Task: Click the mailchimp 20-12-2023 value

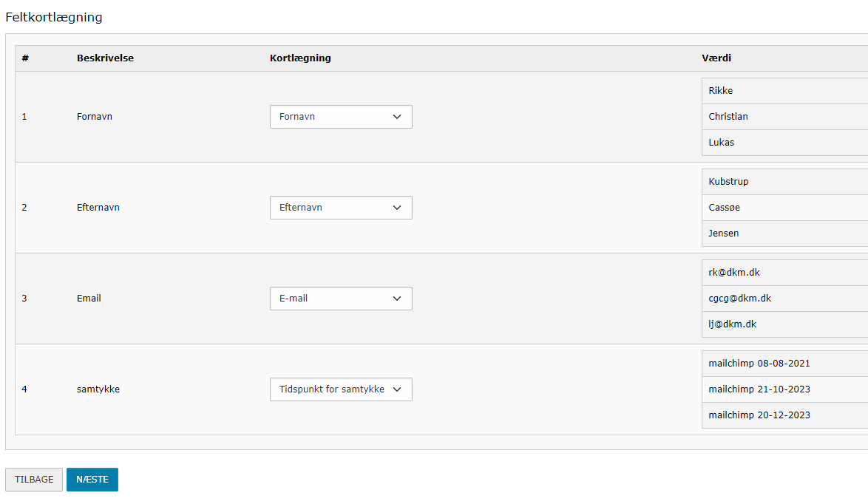Action: point(759,415)
